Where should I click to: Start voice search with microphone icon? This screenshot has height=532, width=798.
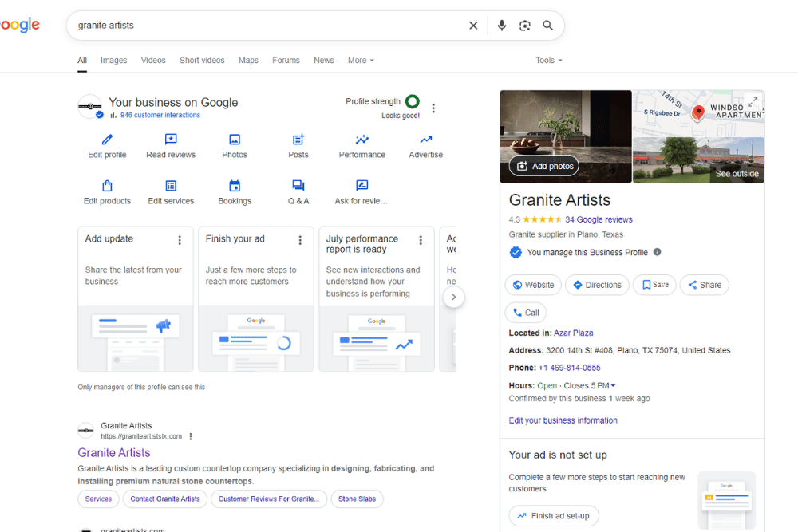(502, 26)
